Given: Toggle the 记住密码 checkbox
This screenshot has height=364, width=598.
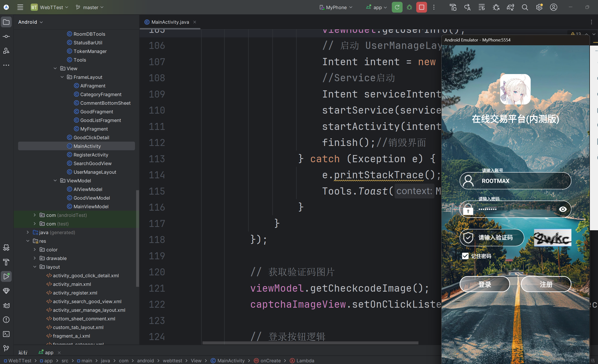Looking at the screenshot, I should pyautogui.click(x=465, y=256).
